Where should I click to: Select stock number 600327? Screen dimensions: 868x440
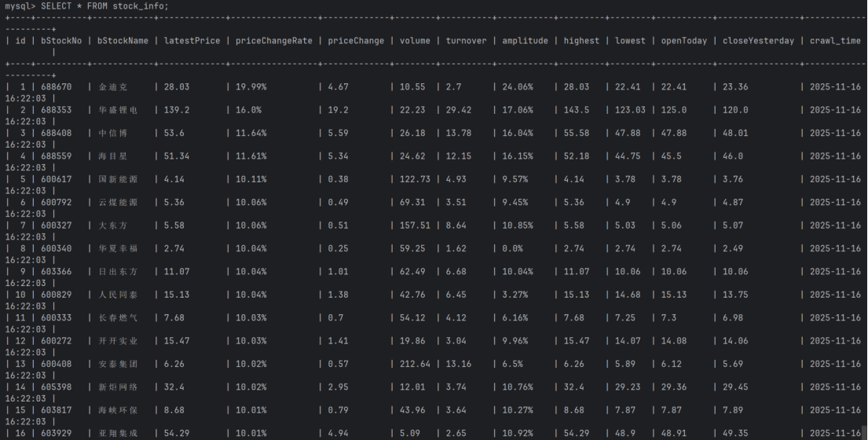(x=56, y=225)
